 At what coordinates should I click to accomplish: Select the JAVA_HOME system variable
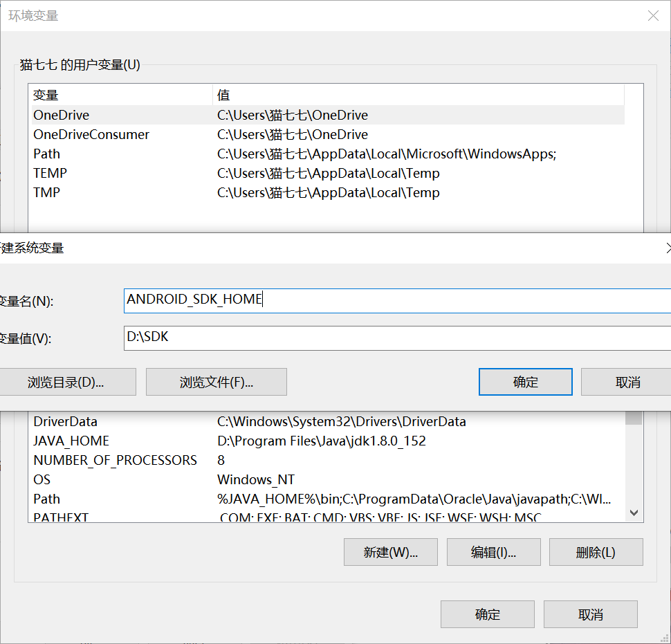[x=328, y=441]
